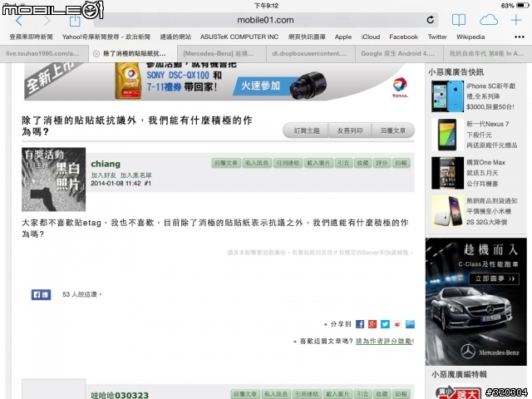Add a new tab with the plus icon
The height and width of the screenshot is (399, 532).
[x=516, y=20]
